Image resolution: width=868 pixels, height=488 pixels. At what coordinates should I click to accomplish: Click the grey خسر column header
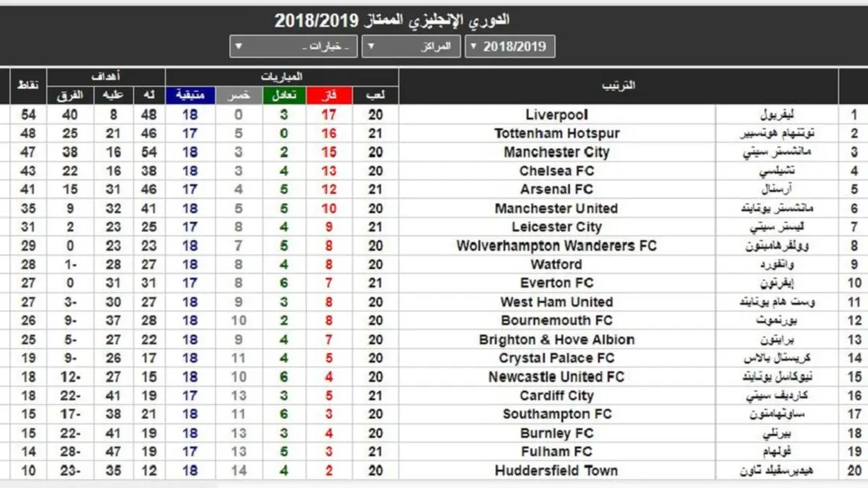coord(238,95)
